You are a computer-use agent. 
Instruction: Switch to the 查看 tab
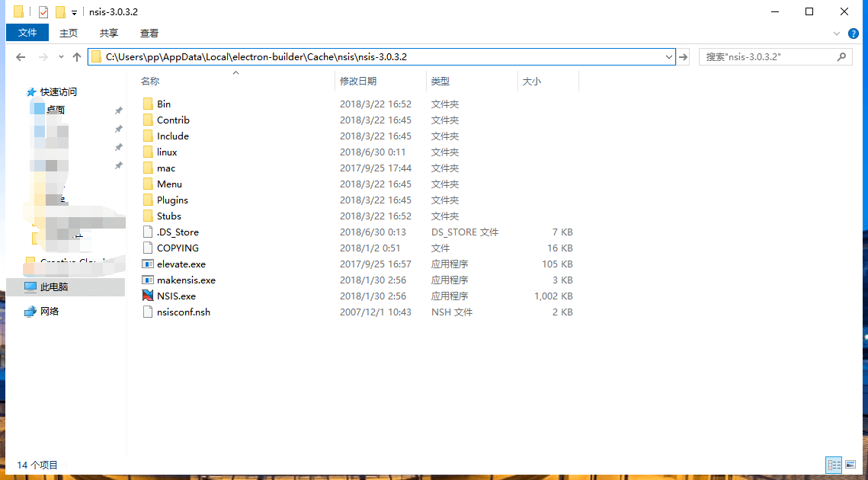tap(149, 33)
